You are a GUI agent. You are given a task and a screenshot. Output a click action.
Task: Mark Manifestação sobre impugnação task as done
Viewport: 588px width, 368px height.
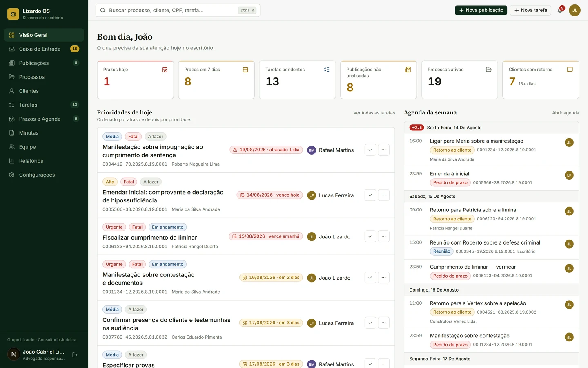[370, 150]
